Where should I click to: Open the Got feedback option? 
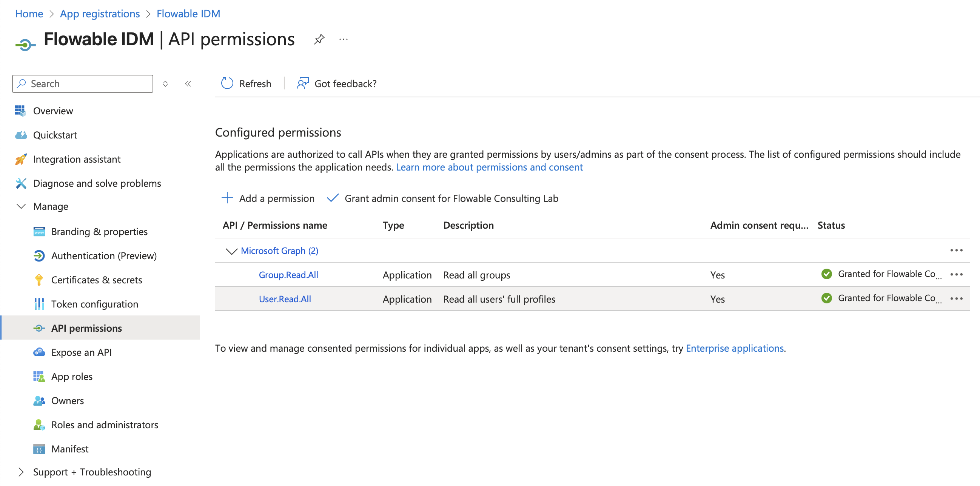pos(336,83)
